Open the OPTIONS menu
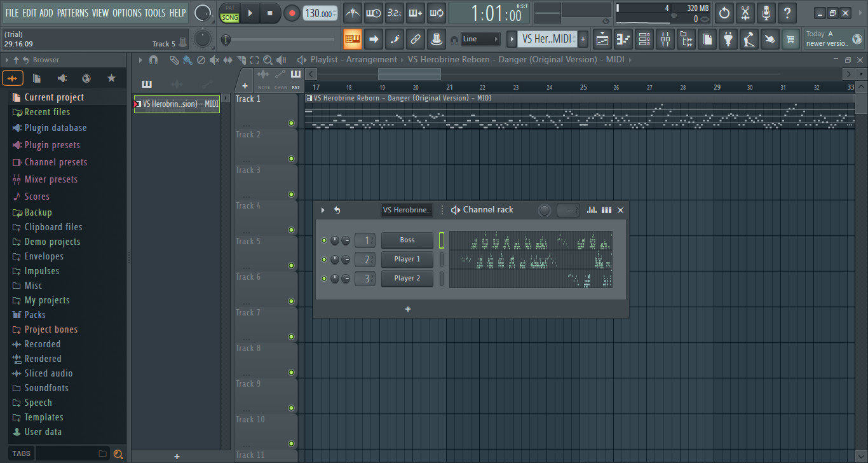Viewport: 868px width, 463px height. tap(127, 12)
